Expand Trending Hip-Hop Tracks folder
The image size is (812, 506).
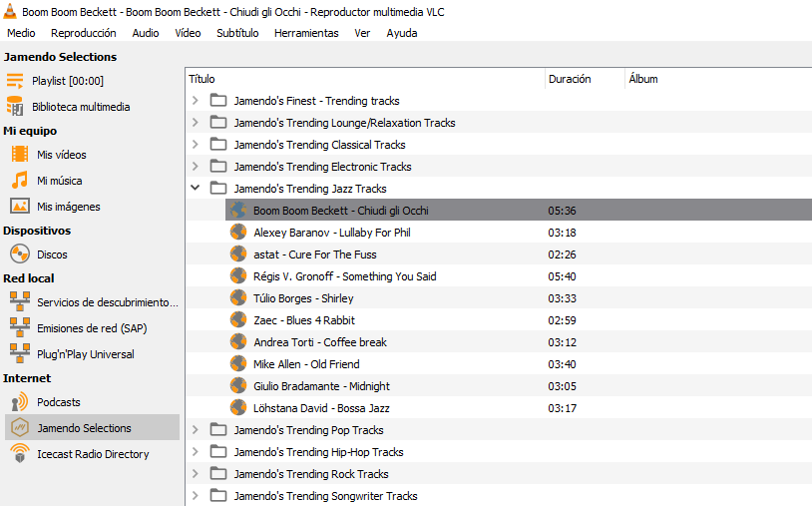[196, 452]
